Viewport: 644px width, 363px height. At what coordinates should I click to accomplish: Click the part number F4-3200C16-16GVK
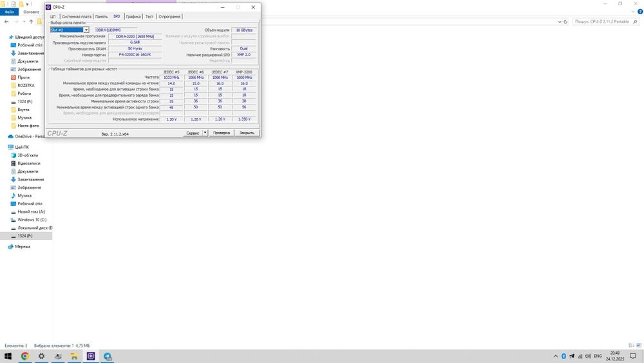click(135, 55)
